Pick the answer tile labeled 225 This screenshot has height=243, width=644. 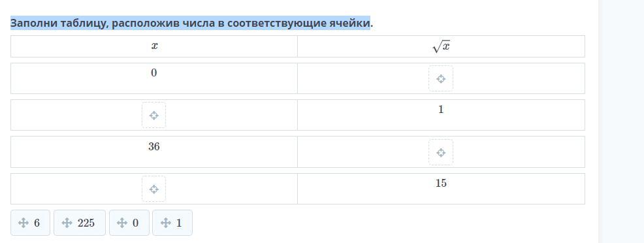tap(80, 223)
